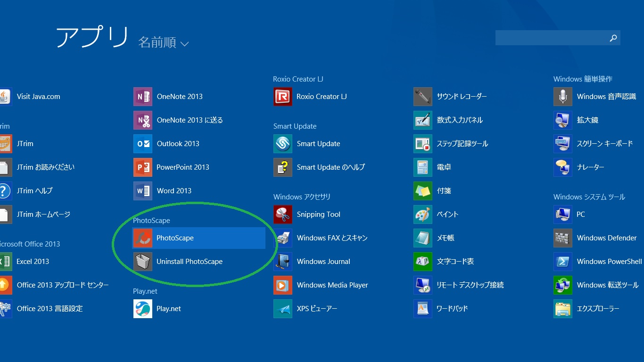
Task: Launch the 数式入力パネル icon
Action: click(423, 120)
